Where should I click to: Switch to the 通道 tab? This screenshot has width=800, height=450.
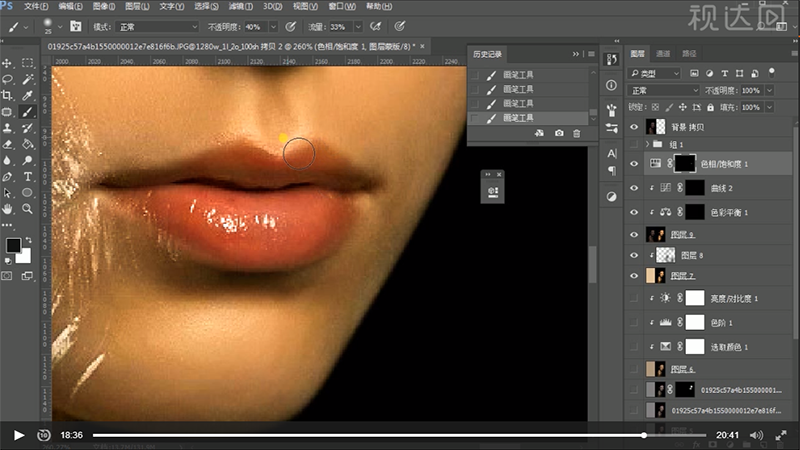tap(663, 53)
